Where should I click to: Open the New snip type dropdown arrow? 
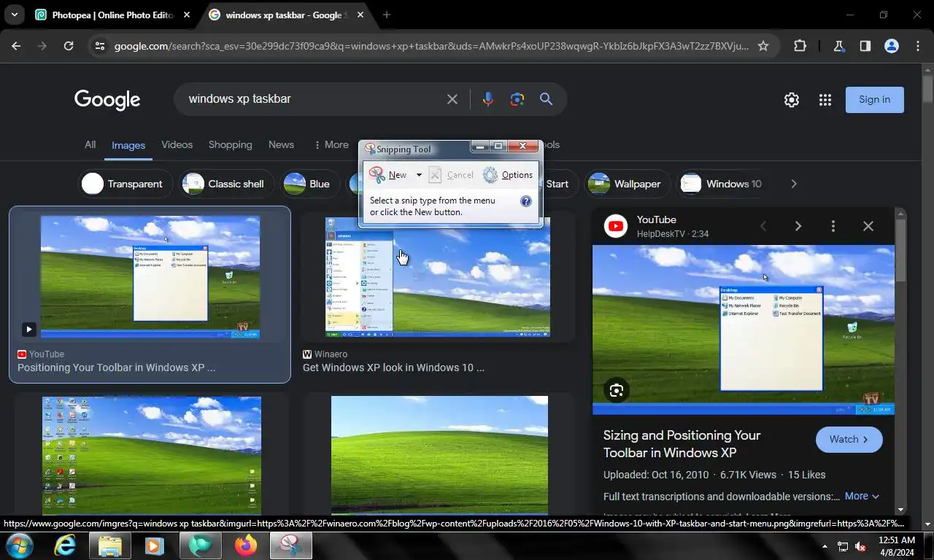pos(419,175)
